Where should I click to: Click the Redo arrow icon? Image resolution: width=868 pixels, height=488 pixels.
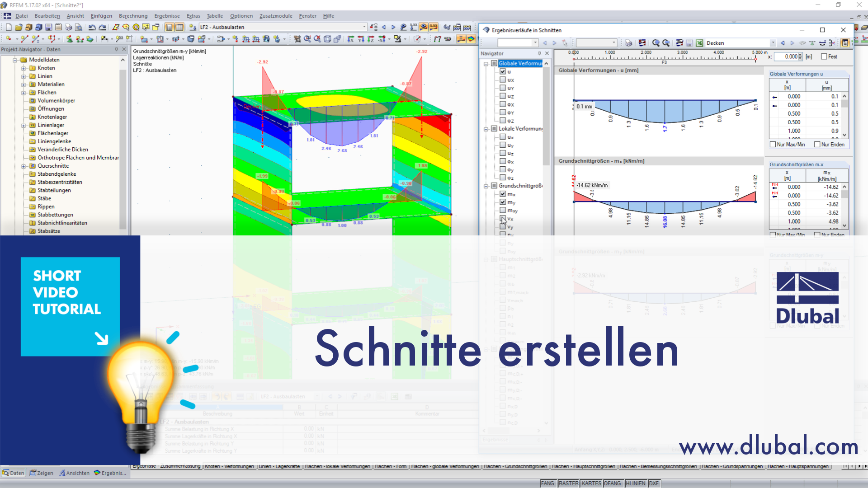pyautogui.click(x=103, y=27)
